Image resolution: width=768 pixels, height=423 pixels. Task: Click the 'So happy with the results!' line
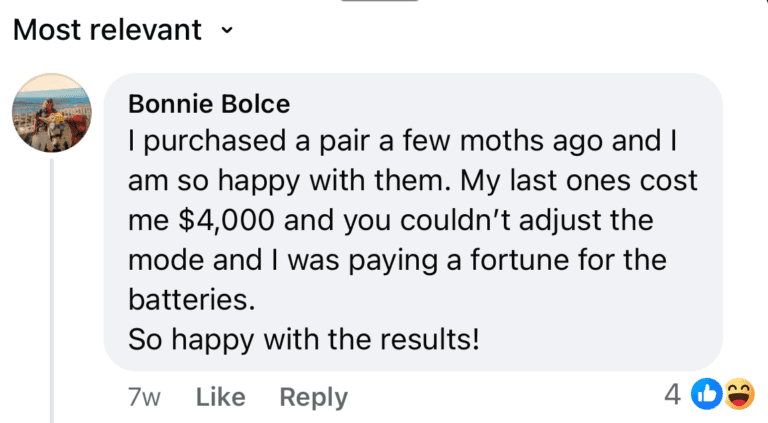tap(304, 339)
